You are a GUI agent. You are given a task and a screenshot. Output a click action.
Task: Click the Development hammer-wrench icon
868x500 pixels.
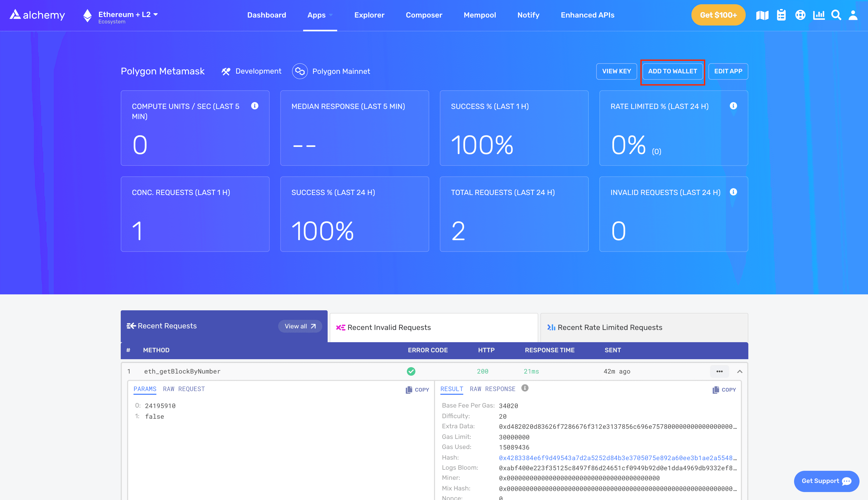(226, 71)
